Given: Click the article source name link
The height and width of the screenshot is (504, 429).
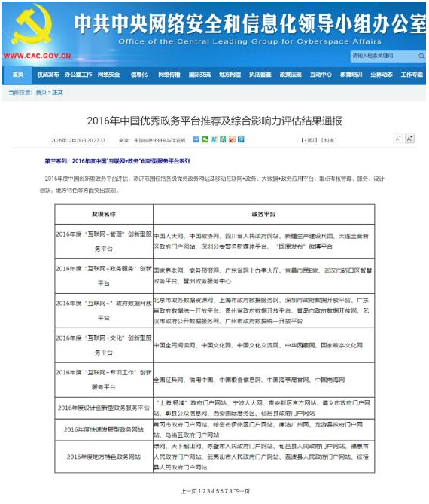Looking at the screenshot, I should (160, 140).
